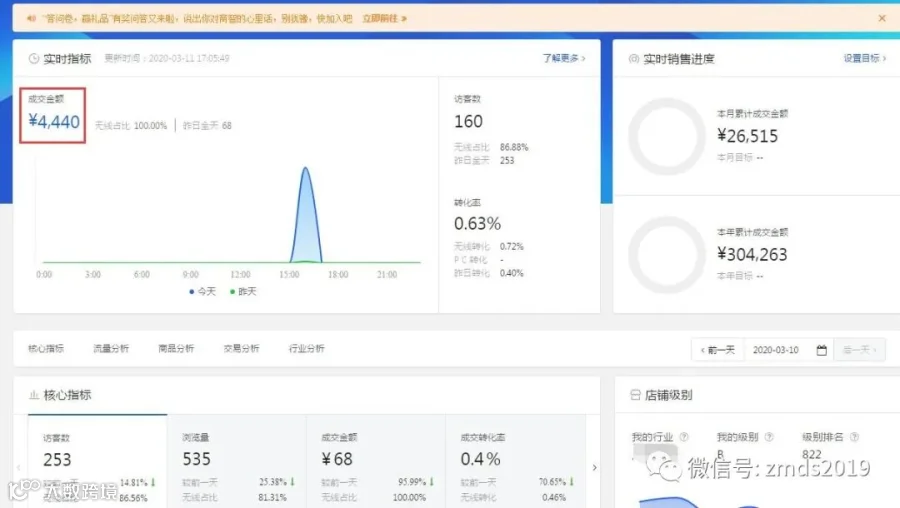Switch to 流量分析 tab

pos(111,348)
